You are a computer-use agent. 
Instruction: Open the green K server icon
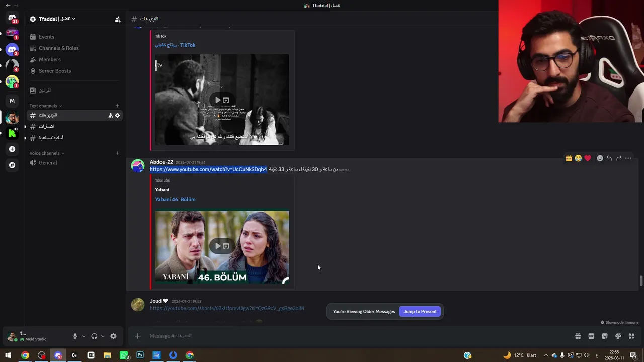tap(12, 133)
